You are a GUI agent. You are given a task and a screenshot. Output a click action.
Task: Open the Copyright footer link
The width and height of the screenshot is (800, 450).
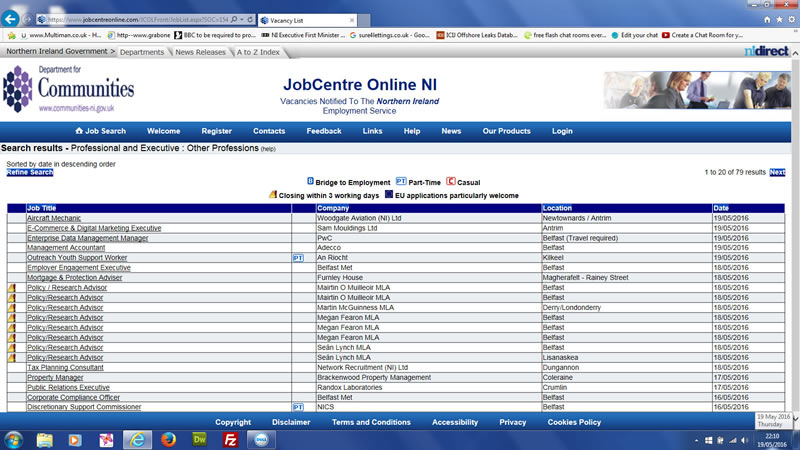233,422
